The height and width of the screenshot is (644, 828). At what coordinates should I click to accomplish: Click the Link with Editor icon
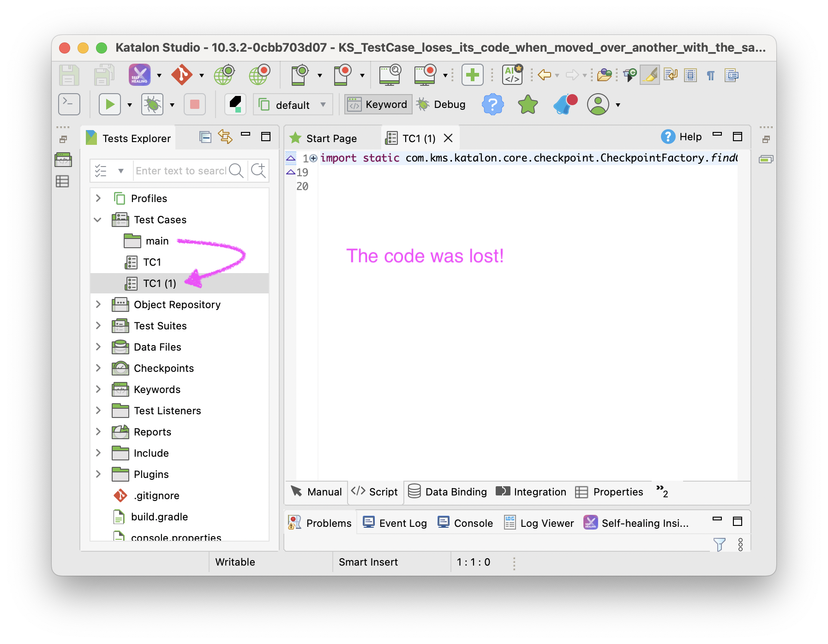[x=225, y=137]
